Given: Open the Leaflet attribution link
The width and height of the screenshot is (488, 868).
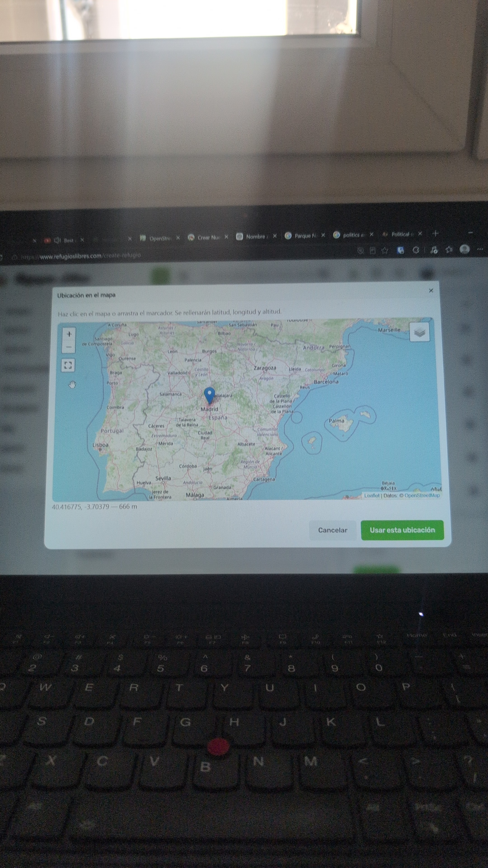Looking at the screenshot, I should [371, 496].
